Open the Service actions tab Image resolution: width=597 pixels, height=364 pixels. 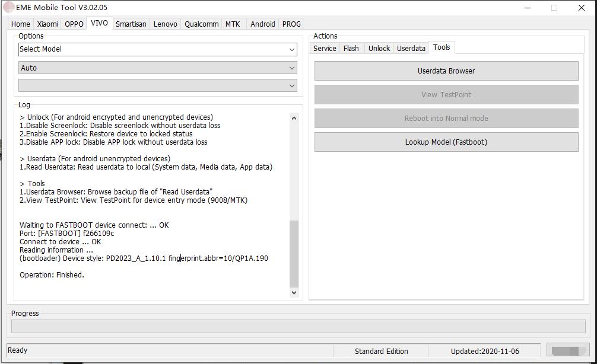(x=325, y=48)
